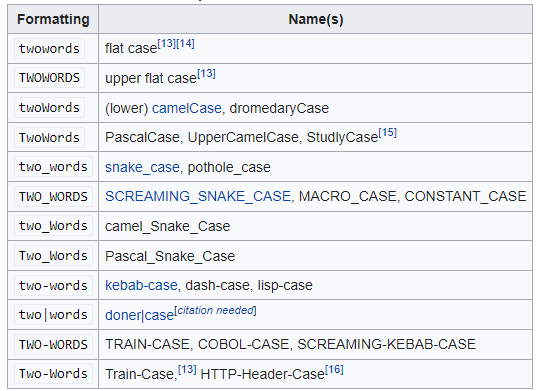This screenshot has height=391, width=536.
Task: Open footnote [15] after StudlyCase
Action: point(388,133)
